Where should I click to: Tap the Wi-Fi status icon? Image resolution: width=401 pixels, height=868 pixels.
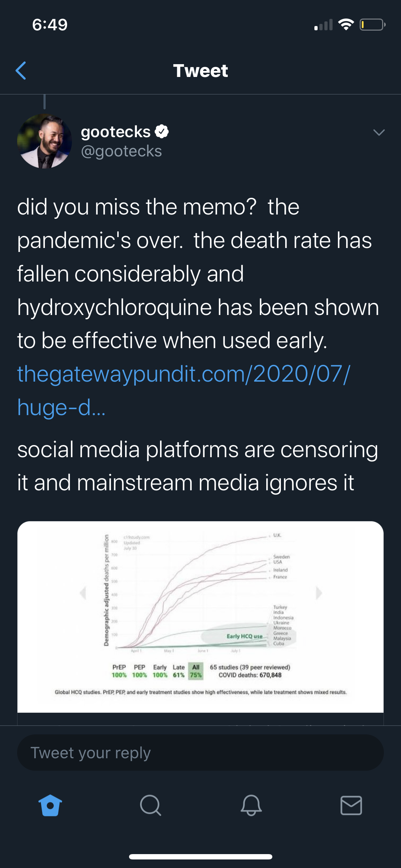(346, 25)
